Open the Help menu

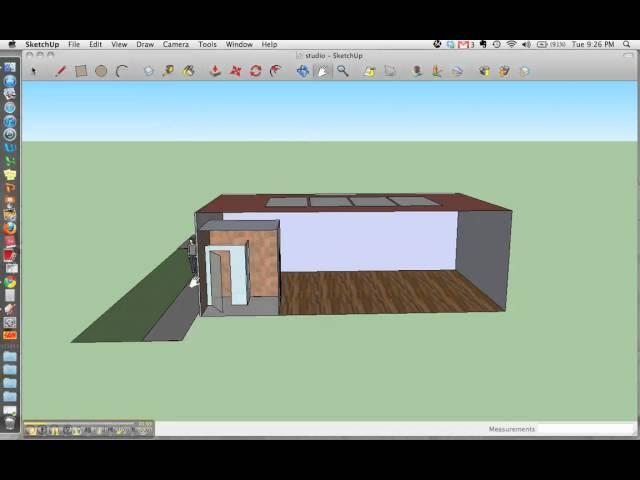[269, 44]
